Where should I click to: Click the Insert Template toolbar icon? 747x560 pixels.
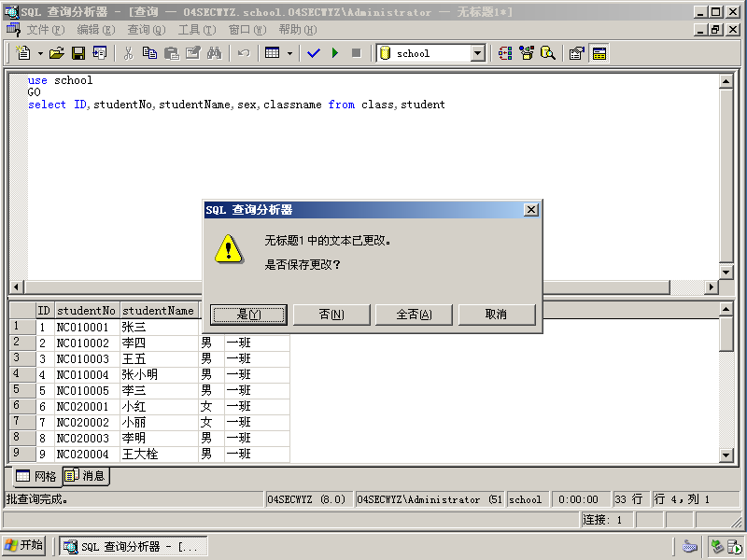pos(100,53)
